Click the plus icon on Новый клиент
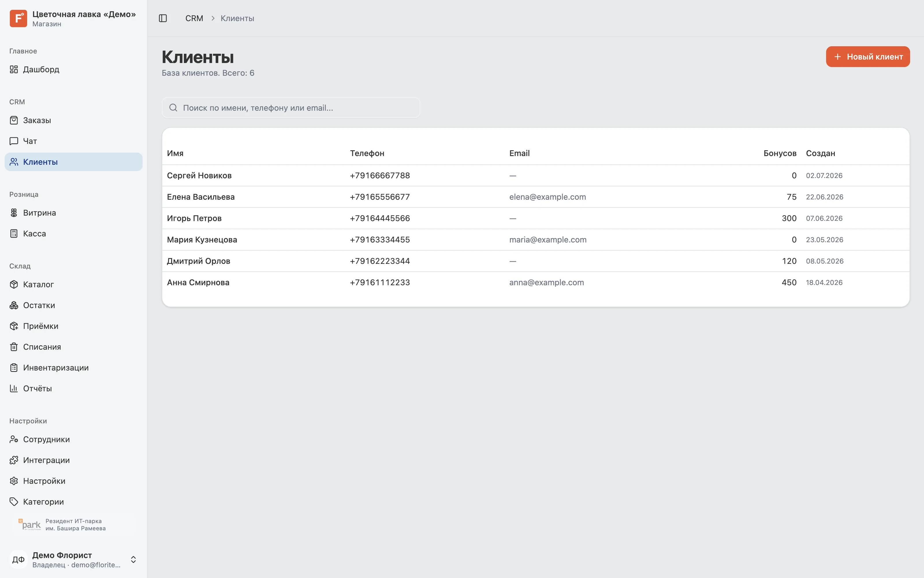Viewport: 924px width, 578px height. (838, 57)
